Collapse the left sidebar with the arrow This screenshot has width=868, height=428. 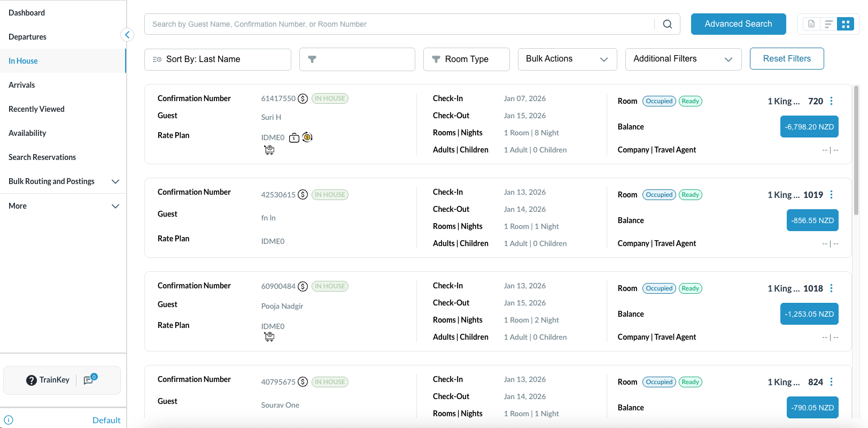coord(127,35)
